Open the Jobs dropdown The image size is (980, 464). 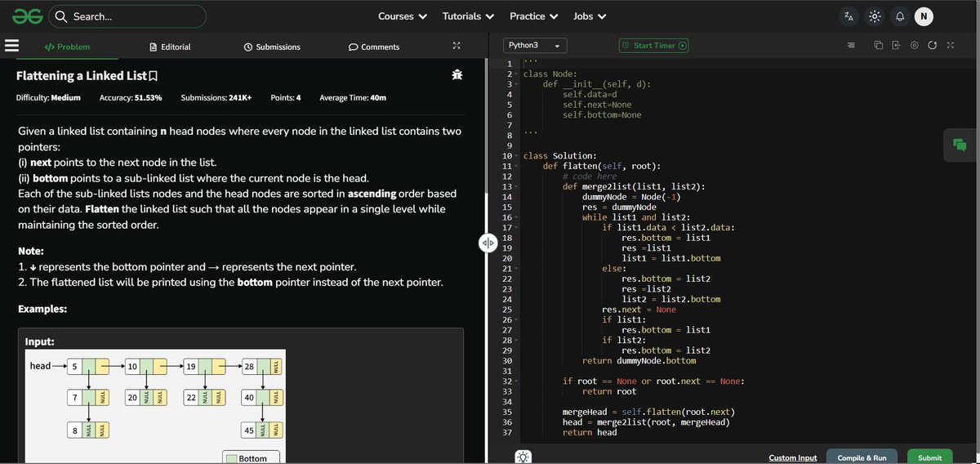click(x=590, y=16)
